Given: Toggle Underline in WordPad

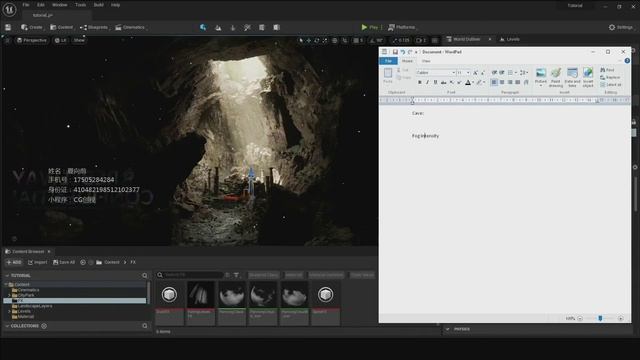Looking at the screenshot, I should (436, 82).
